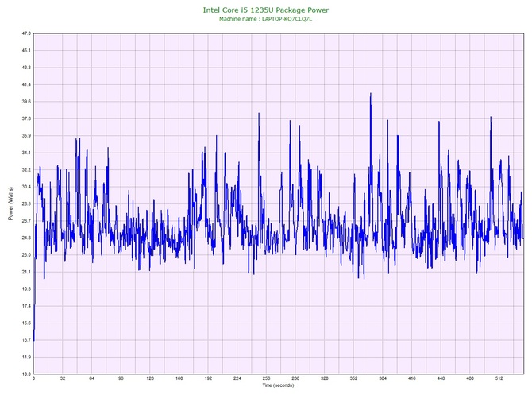Click the 512 seconds x-axis label
The width and height of the screenshot is (532, 399).
tap(499, 378)
